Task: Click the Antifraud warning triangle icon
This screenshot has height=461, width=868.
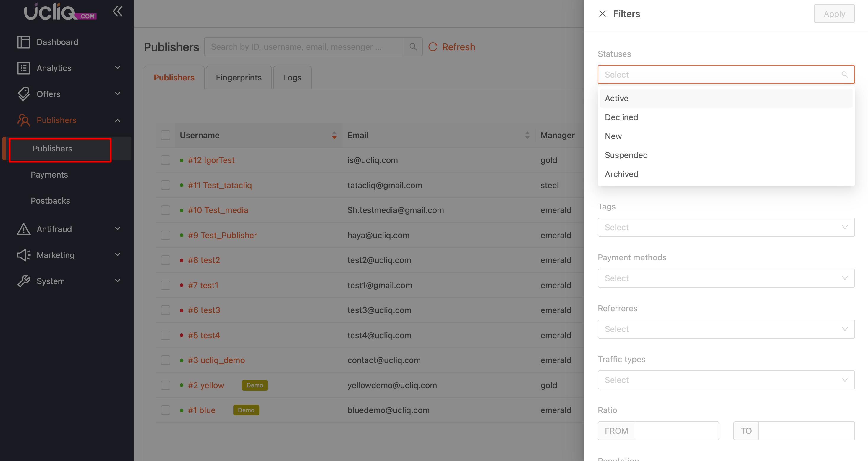Action: click(24, 229)
